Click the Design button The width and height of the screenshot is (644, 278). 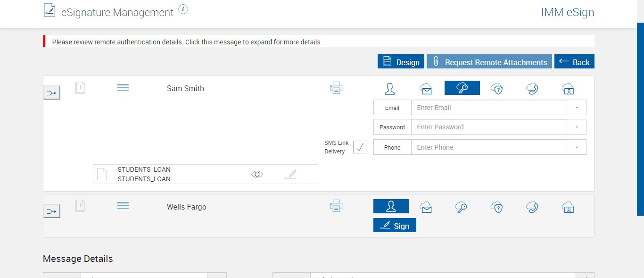401,62
